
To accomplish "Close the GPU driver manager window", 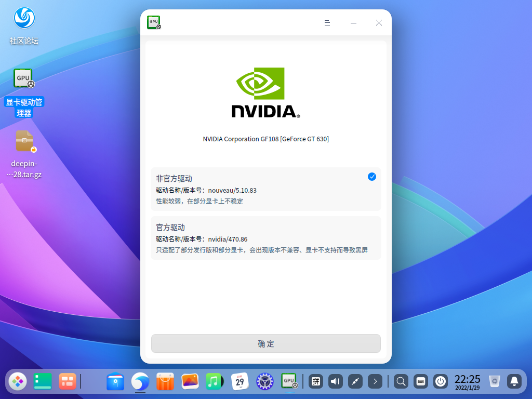I will pyautogui.click(x=379, y=23).
